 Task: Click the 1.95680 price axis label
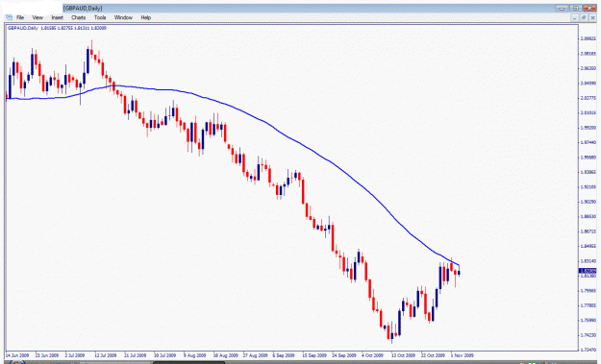coord(588,158)
